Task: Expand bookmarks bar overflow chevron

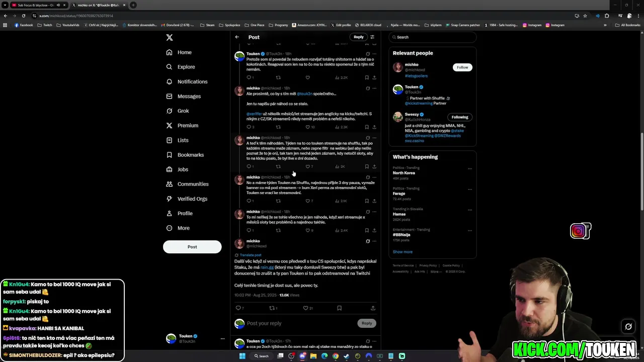Action: pyautogui.click(x=605, y=25)
